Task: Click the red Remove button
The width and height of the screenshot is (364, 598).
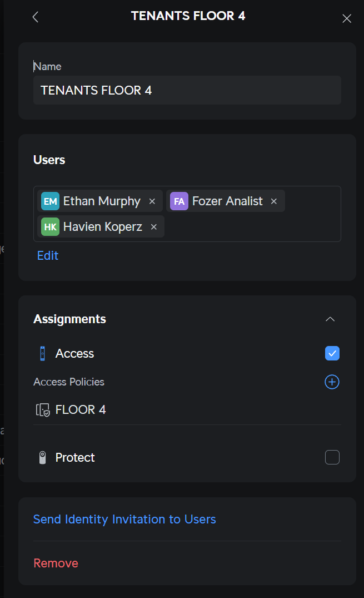Action: pyautogui.click(x=56, y=564)
